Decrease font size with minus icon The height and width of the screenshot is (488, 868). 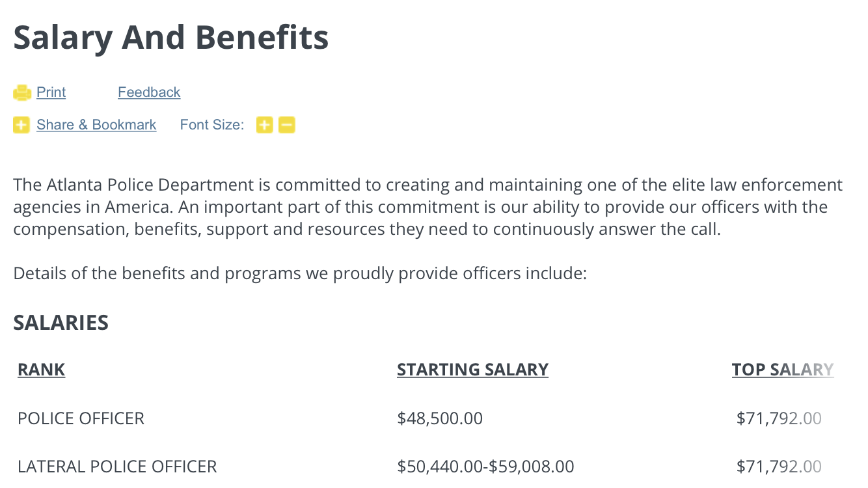point(287,125)
